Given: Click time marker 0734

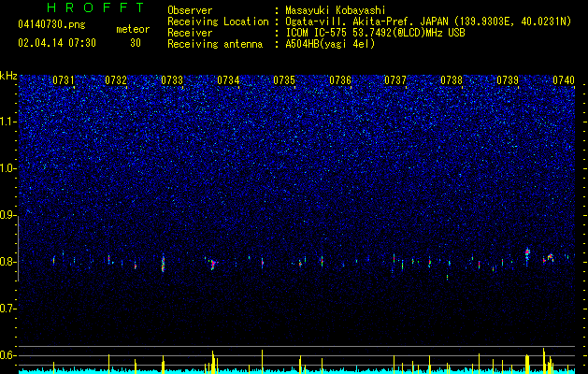Looking at the screenshot, I should (x=228, y=79).
